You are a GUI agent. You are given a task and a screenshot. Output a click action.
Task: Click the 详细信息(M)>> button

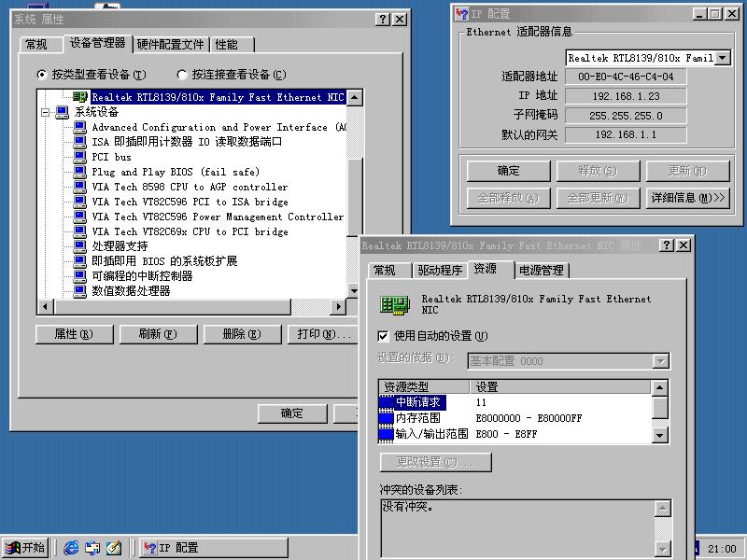(687, 198)
